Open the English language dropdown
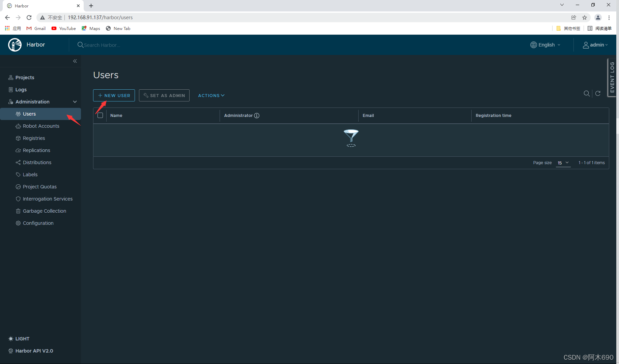Viewport: 619px width, 364px height. pyautogui.click(x=545, y=45)
